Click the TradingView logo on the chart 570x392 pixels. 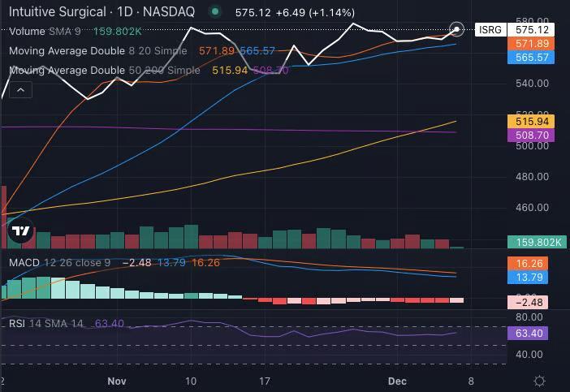click(x=21, y=231)
